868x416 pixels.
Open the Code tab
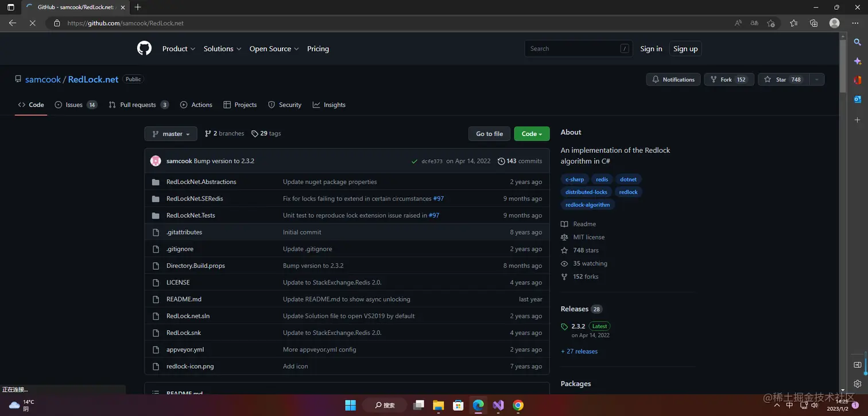point(31,105)
